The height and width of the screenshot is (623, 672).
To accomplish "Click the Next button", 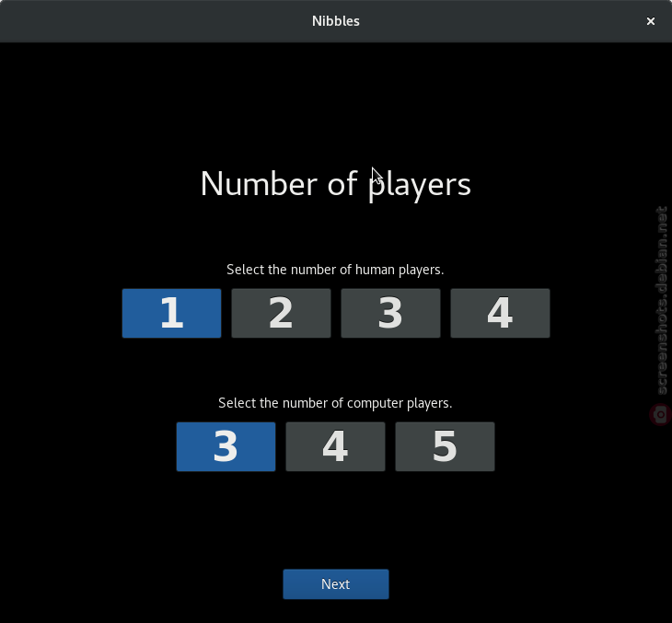I will coord(336,584).
